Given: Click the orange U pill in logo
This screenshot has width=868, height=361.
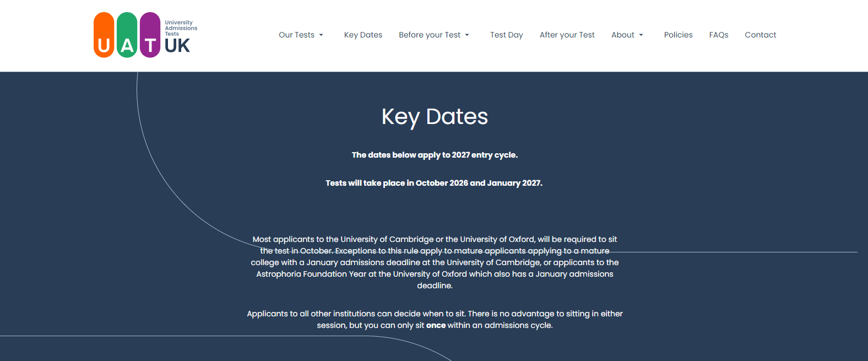Looking at the screenshot, I should coord(104,35).
